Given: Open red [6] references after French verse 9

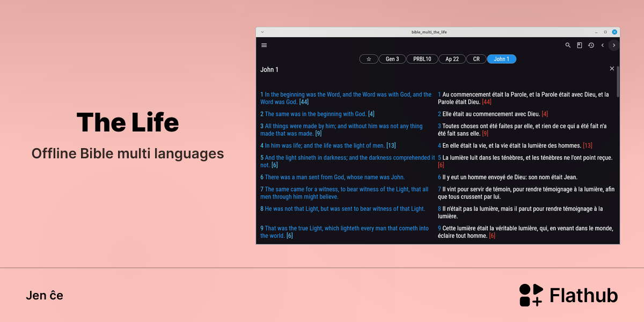Looking at the screenshot, I should point(492,236).
